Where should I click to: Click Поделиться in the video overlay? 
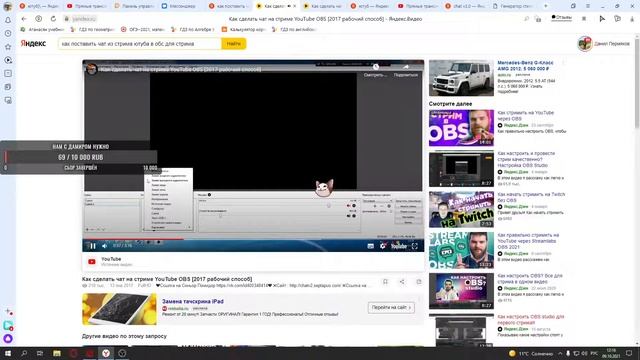[406, 71]
